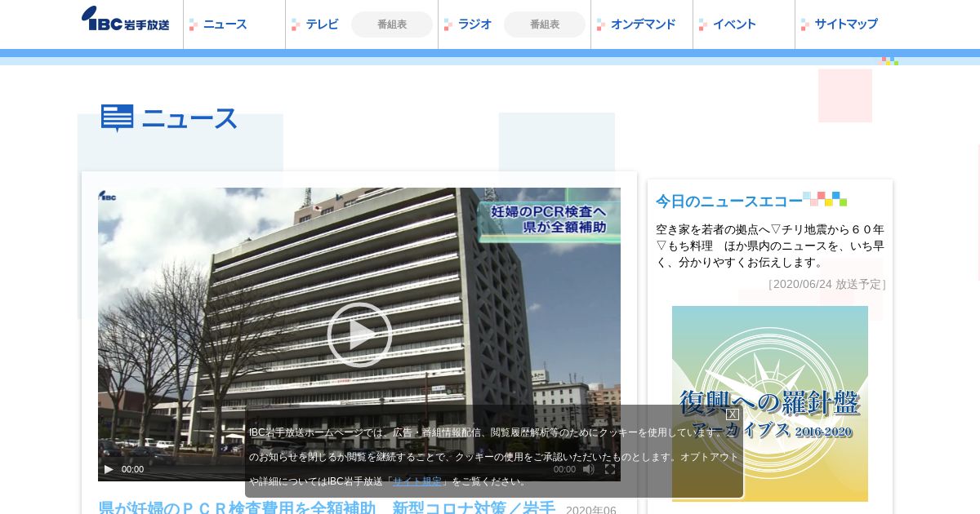Click the 今日のニュースエコー heading
This screenshot has width=980, height=514.
click(729, 201)
